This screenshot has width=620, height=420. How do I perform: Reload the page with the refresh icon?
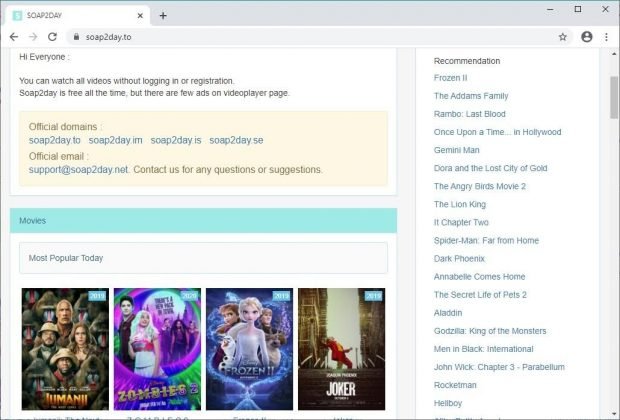tap(52, 37)
